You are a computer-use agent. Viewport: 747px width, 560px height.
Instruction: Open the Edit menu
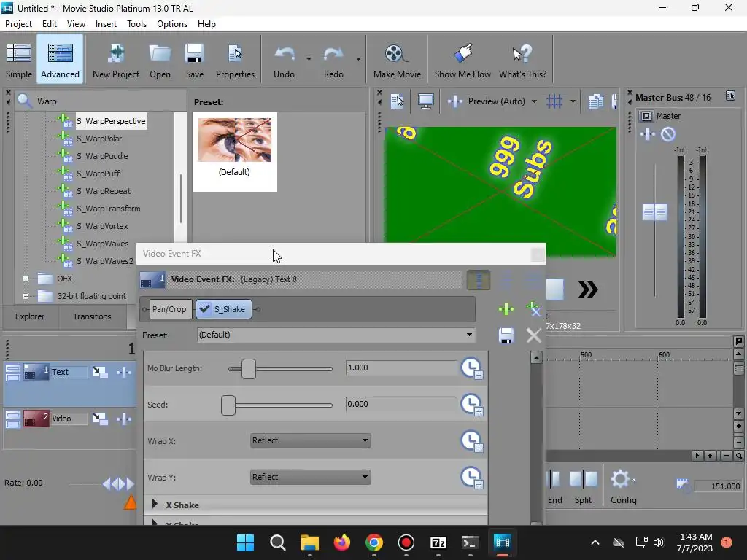click(x=50, y=24)
